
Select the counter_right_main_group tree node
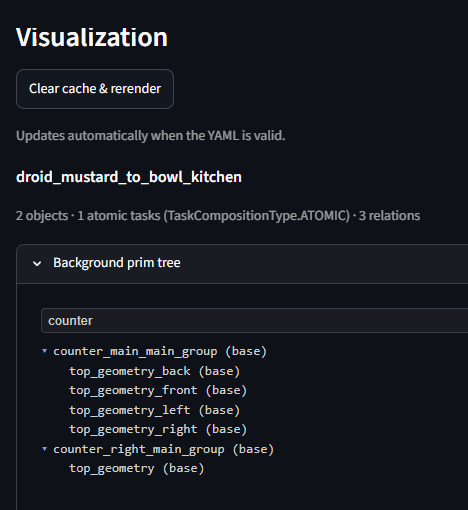coord(163,449)
